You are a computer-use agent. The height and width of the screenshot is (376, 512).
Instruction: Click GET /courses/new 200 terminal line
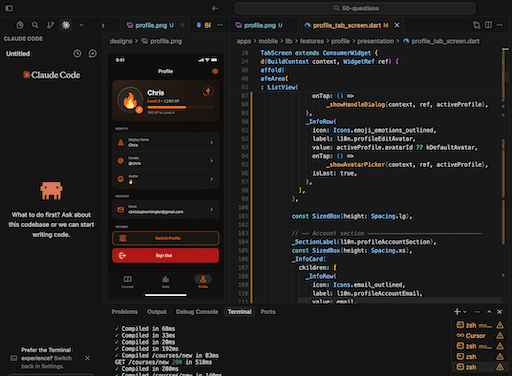pos(163,362)
